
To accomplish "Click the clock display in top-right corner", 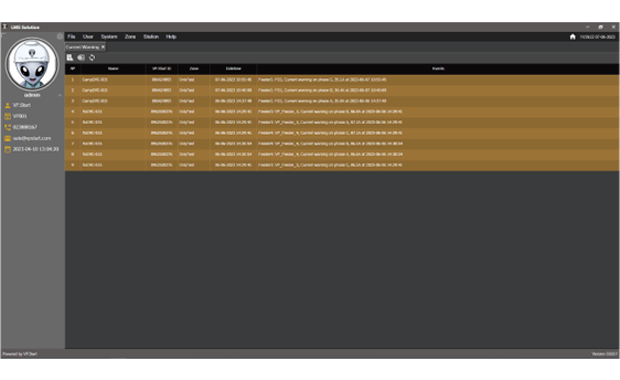I will point(597,37).
